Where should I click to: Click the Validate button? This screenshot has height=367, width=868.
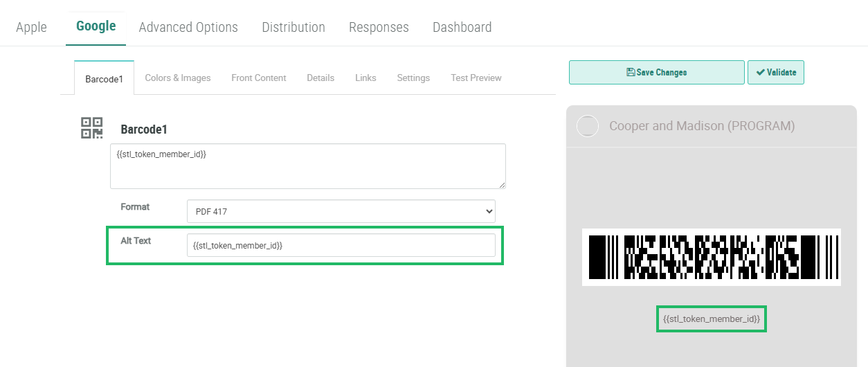coord(775,72)
